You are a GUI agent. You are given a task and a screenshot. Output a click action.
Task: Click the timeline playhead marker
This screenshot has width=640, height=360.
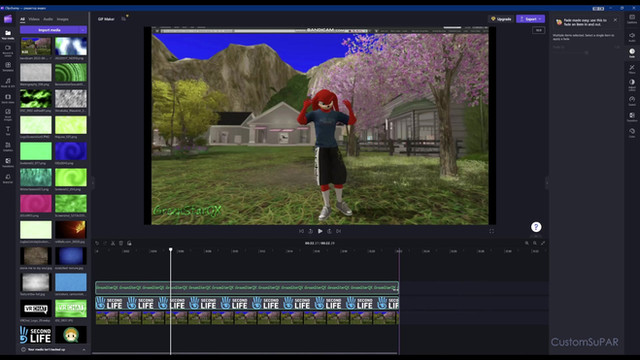(x=171, y=249)
